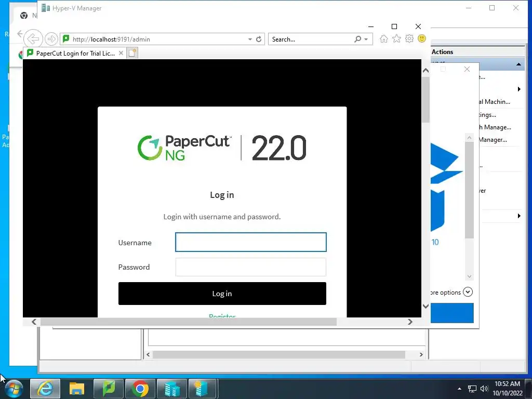532x399 pixels.
Task: Open search provider dropdown arrow
Action: [x=366, y=39]
